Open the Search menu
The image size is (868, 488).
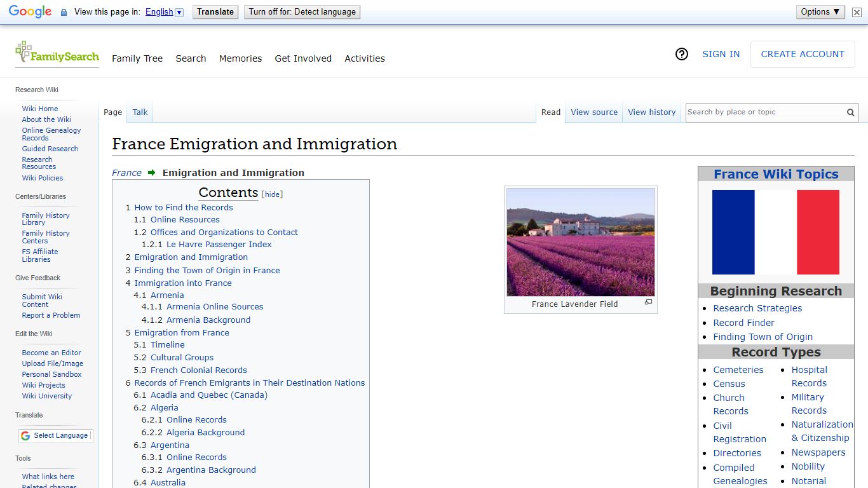click(x=191, y=58)
